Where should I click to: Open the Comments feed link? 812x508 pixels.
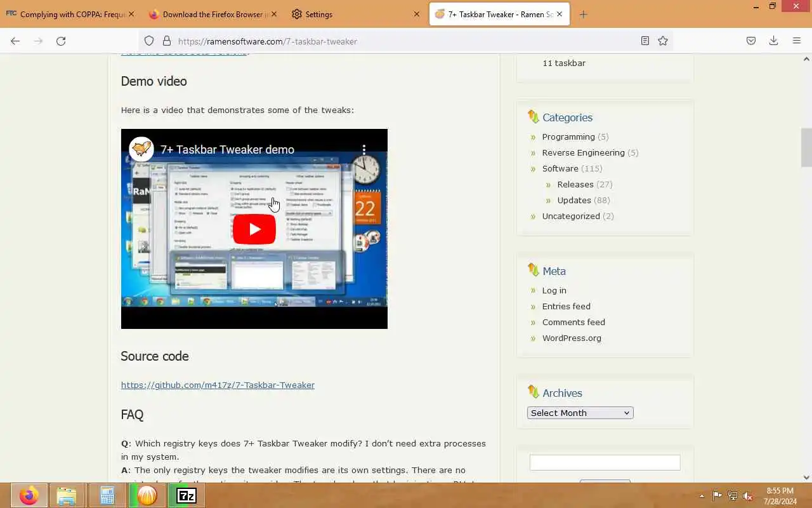(x=573, y=322)
